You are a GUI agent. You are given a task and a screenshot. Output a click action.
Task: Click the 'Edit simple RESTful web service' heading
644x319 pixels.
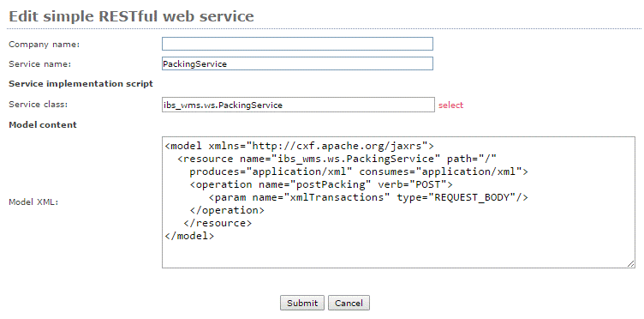click(131, 16)
